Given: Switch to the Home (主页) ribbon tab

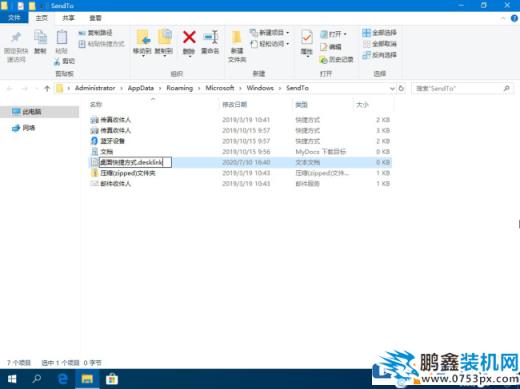Looking at the screenshot, I should [x=42, y=18].
